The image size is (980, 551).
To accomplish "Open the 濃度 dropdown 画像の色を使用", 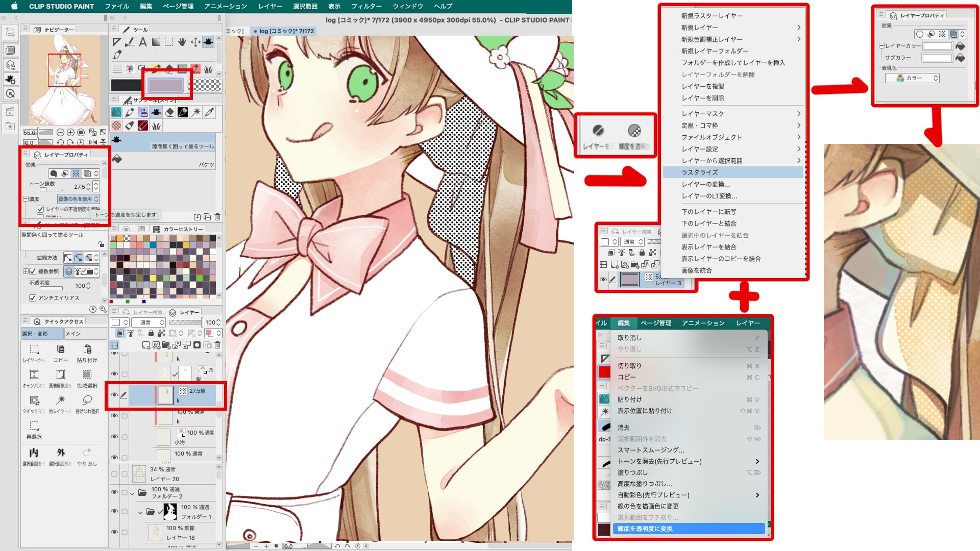I will tap(78, 199).
